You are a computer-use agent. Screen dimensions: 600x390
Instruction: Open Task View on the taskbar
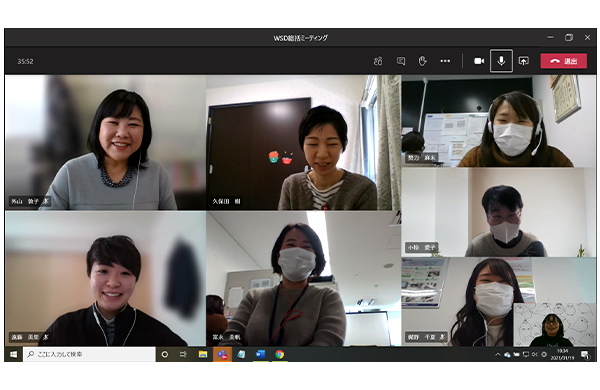pyautogui.click(x=183, y=354)
